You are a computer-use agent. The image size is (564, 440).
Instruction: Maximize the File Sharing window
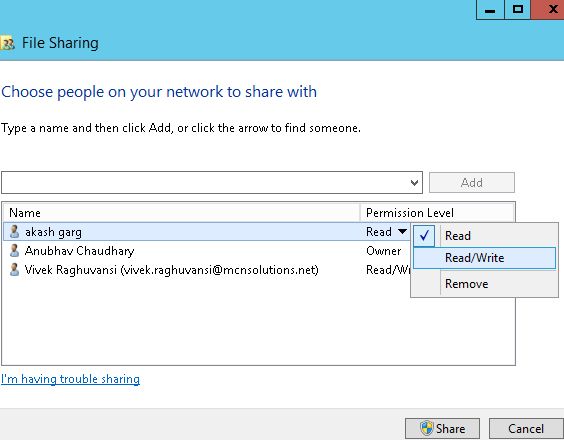pyautogui.click(x=518, y=9)
